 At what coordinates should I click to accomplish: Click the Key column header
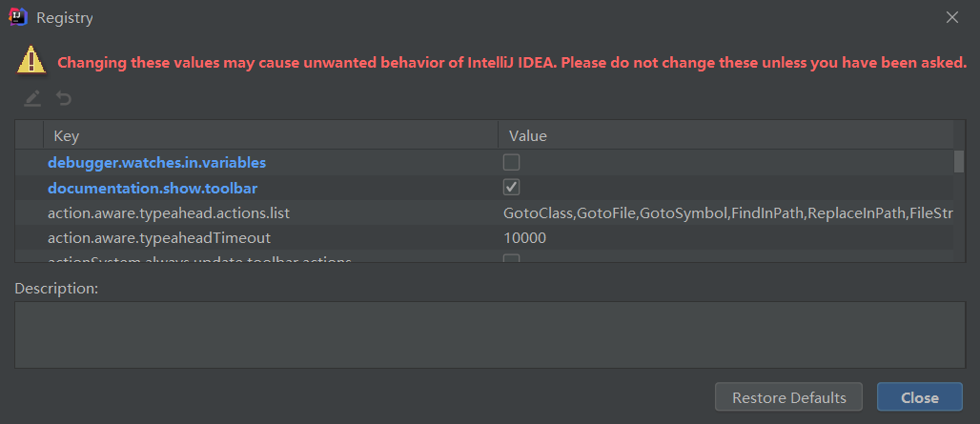point(271,135)
